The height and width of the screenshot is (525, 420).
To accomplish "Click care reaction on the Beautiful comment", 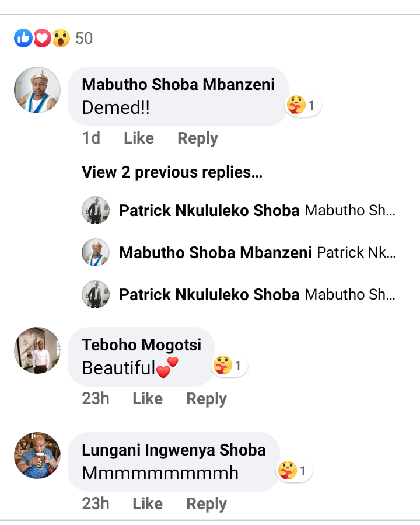I will (223, 366).
